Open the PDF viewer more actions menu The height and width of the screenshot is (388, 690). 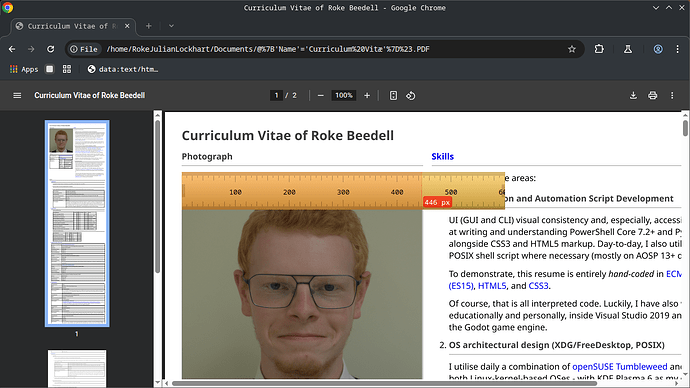point(672,95)
